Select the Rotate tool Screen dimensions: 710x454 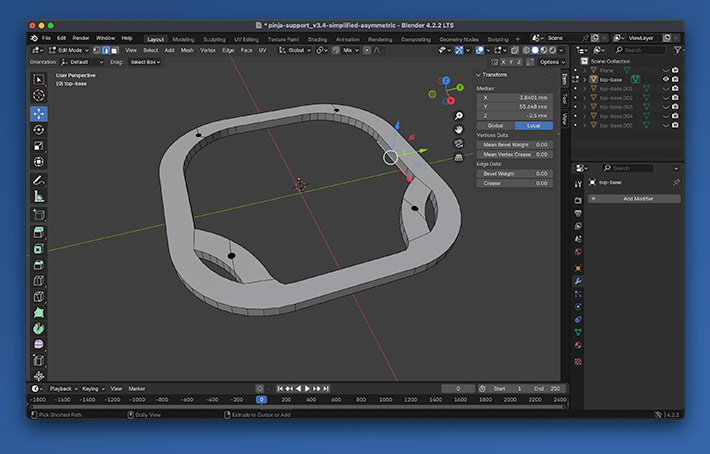point(39,129)
